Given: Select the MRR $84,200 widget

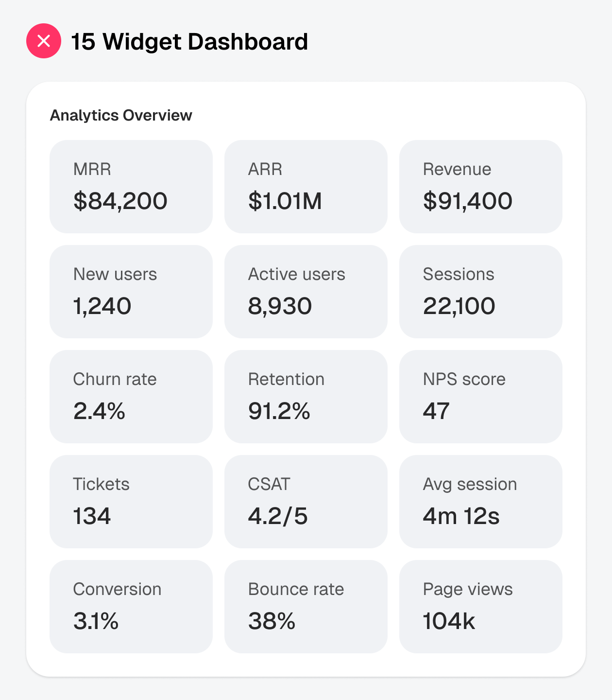Looking at the screenshot, I should point(131,187).
